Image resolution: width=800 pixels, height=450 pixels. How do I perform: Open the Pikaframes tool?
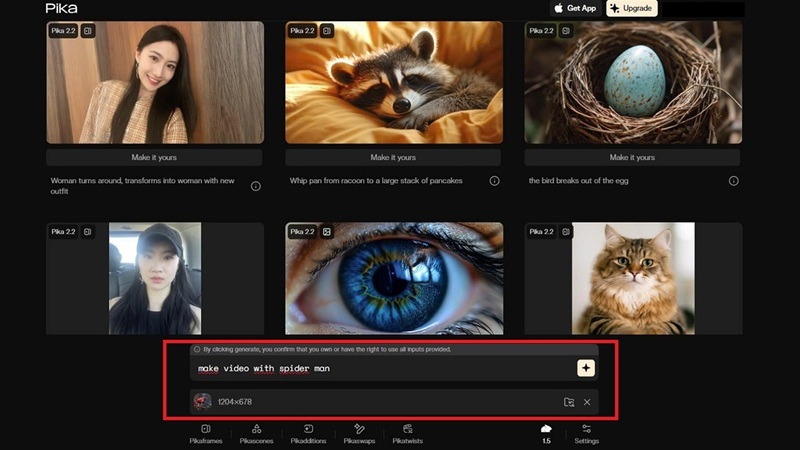point(205,433)
